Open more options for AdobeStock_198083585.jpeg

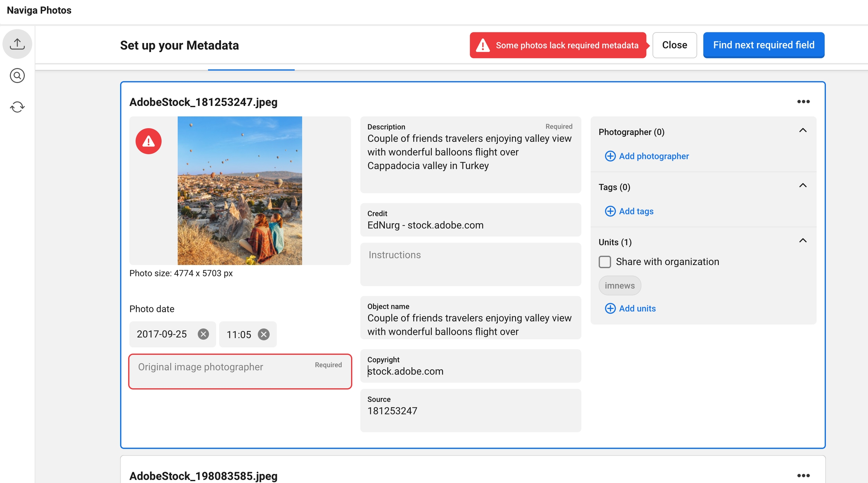[803, 475]
